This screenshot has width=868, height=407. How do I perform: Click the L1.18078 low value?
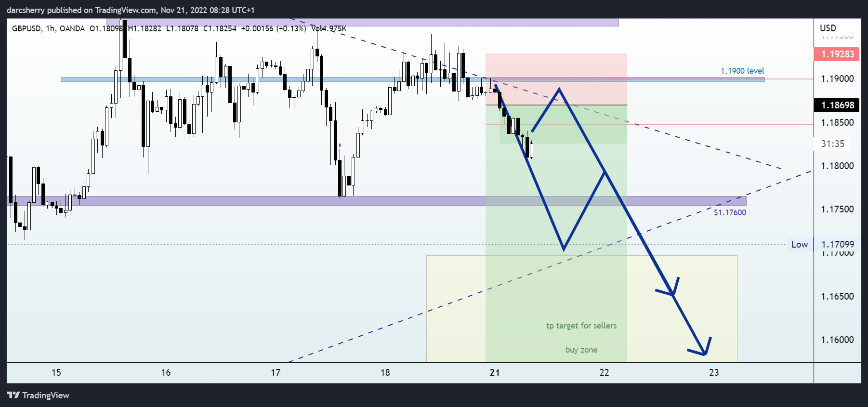[182, 28]
